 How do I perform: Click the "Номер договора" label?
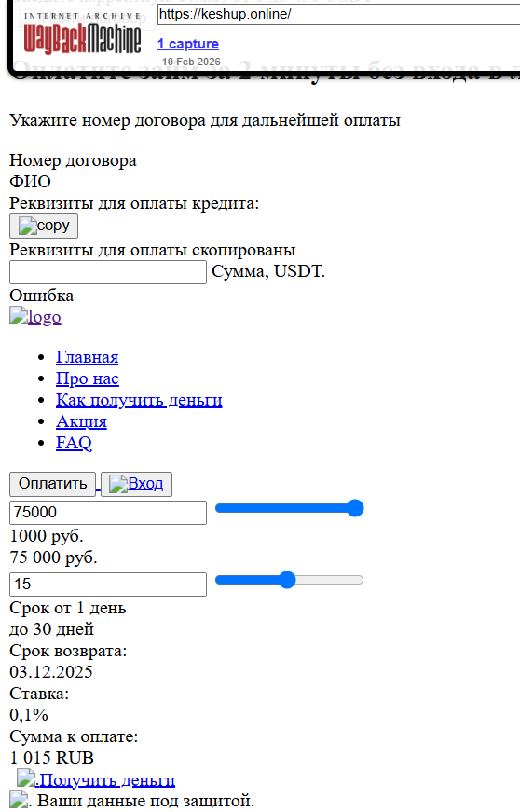73,160
